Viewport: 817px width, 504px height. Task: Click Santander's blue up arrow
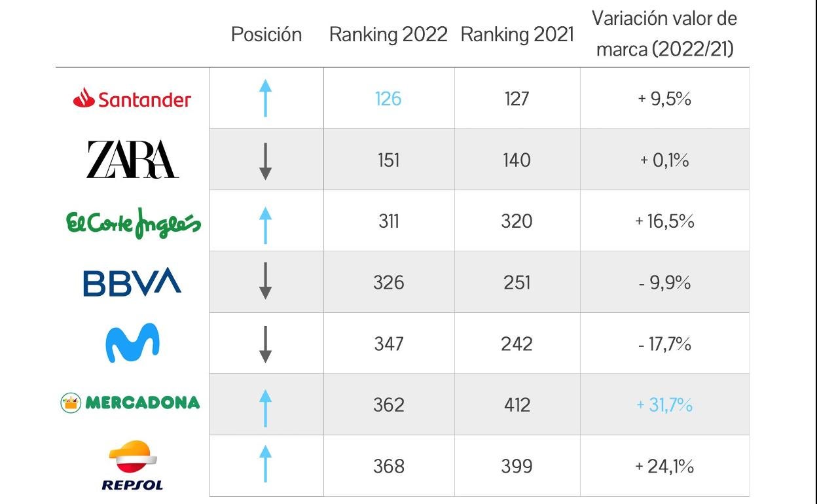pyautogui.click(x=265, y=98)
